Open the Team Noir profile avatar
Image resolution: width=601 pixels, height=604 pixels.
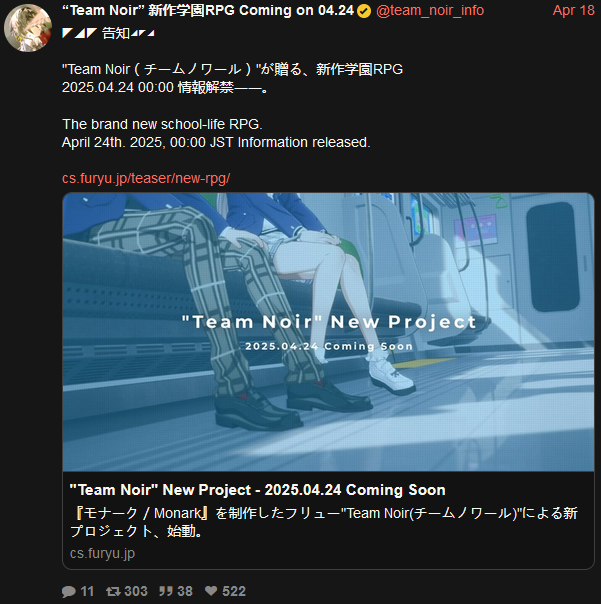pos(28,28)
